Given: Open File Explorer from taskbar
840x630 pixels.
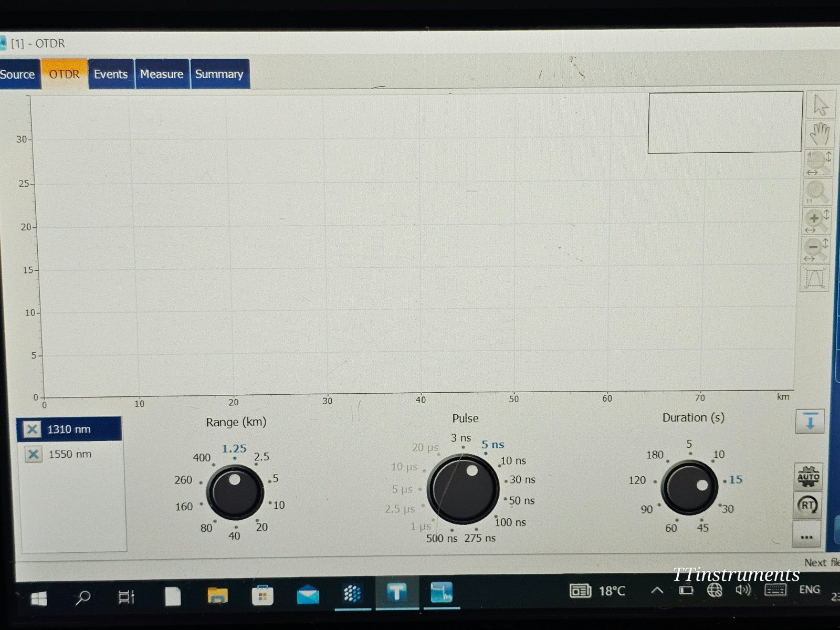Looking at the screenshot, I should click(217, 595).
